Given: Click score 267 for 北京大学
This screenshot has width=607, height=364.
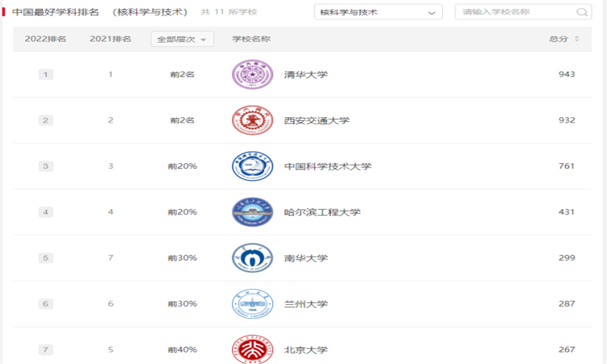Looking at the screenshot, I should click(x=567, y=349).
